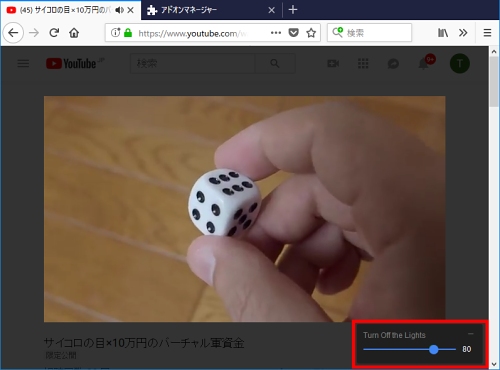Click the green padlock security icon
The width and height of the screenshot is (500, 370).
point(128,33)
